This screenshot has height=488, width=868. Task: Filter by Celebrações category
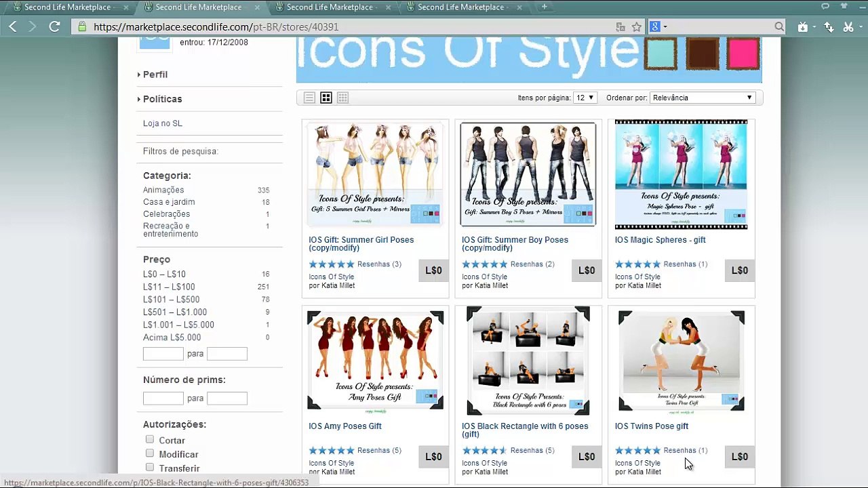[x=166, y=213]
